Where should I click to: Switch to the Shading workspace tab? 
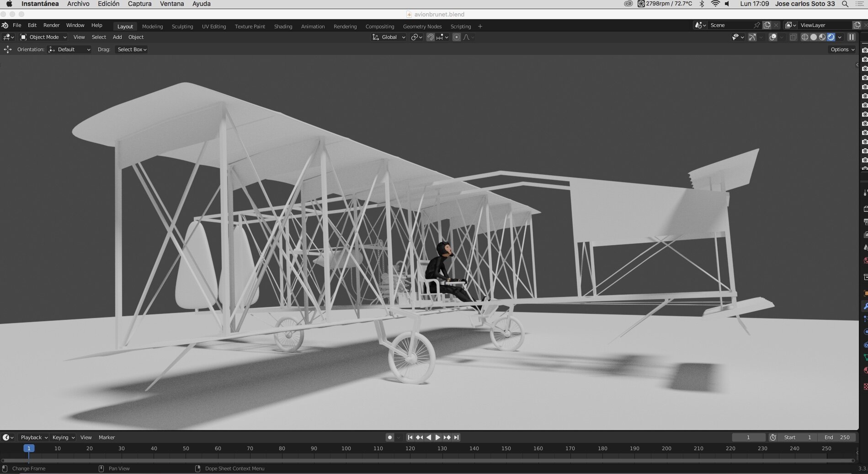283,27
